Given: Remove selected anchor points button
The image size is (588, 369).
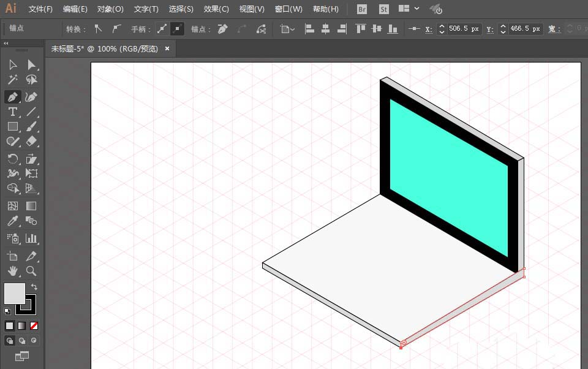Looking at the screenshot, I should point(223,29).
